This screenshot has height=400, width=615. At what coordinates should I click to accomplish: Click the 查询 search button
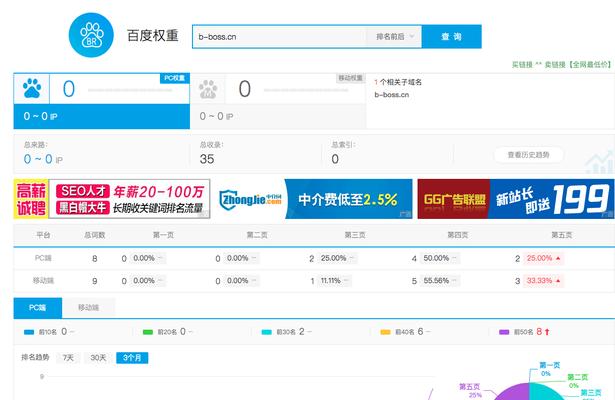(451, 36)
